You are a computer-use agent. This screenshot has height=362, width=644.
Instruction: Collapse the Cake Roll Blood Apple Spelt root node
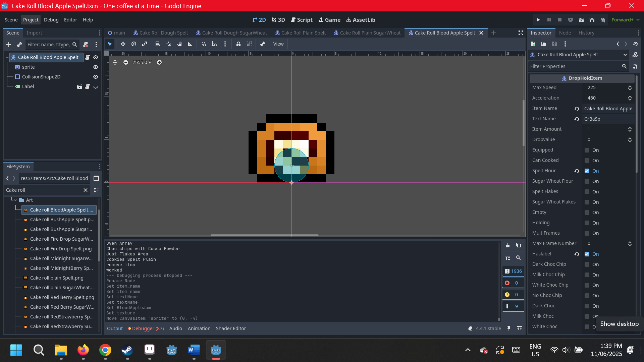[7, 57]
